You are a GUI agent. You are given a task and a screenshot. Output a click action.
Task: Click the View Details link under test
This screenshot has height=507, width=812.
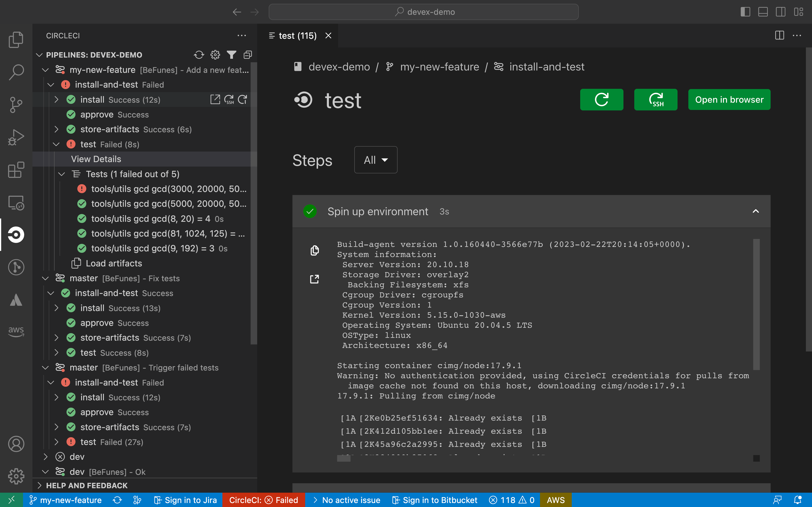[96, 159]
